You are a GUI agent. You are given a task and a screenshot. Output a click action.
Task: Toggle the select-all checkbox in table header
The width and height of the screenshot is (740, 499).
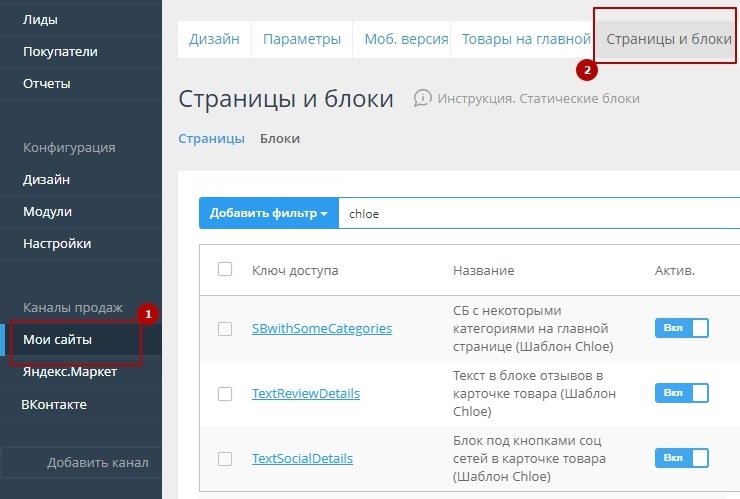point(225,269)
